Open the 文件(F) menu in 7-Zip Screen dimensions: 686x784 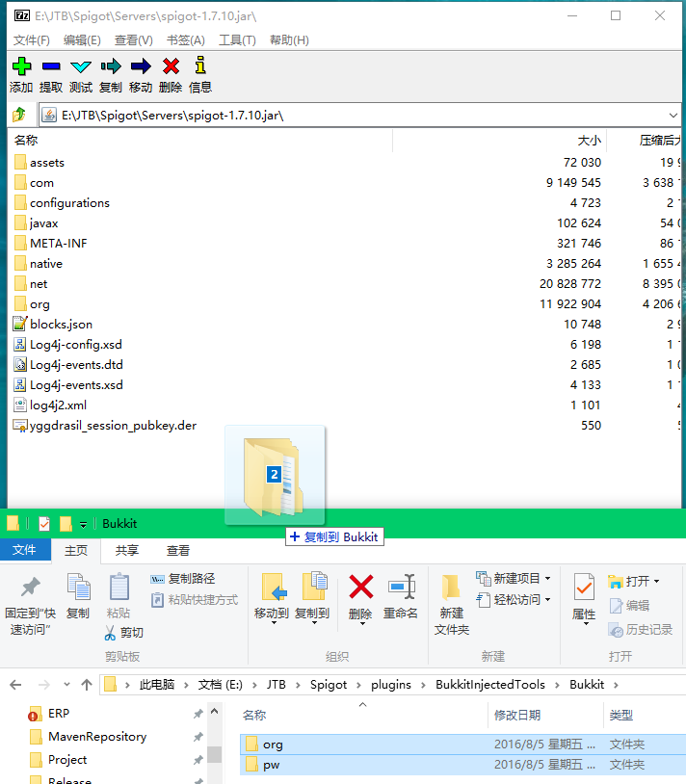(x=31, y=40)
